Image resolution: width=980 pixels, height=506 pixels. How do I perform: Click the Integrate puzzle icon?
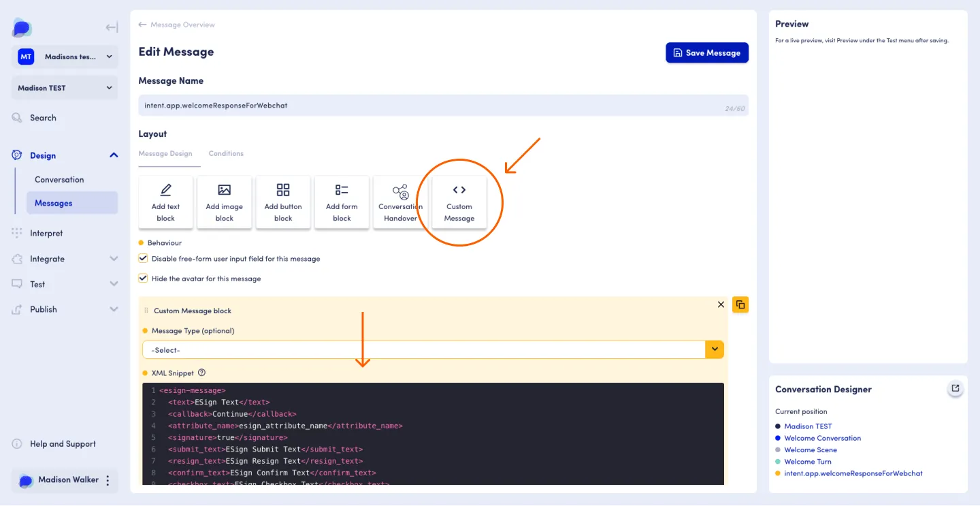pyautogui.click(x=18, y=259)
